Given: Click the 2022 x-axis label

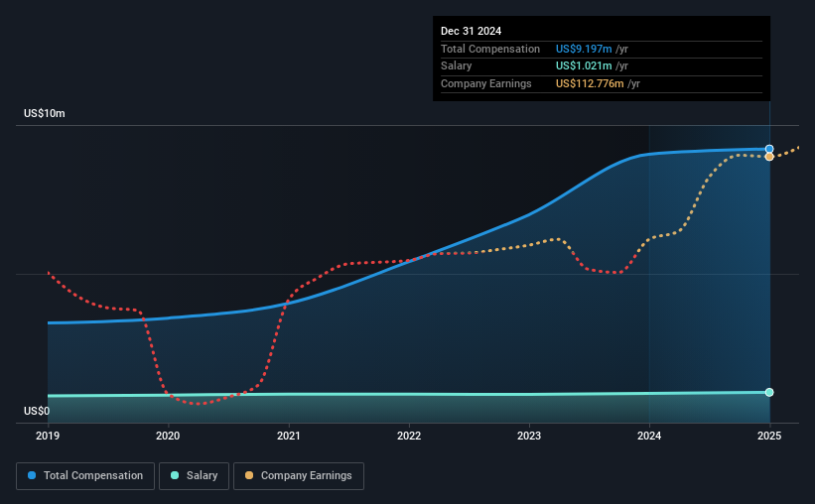Looking at the screenshot, I should click(x=409, y=436).
